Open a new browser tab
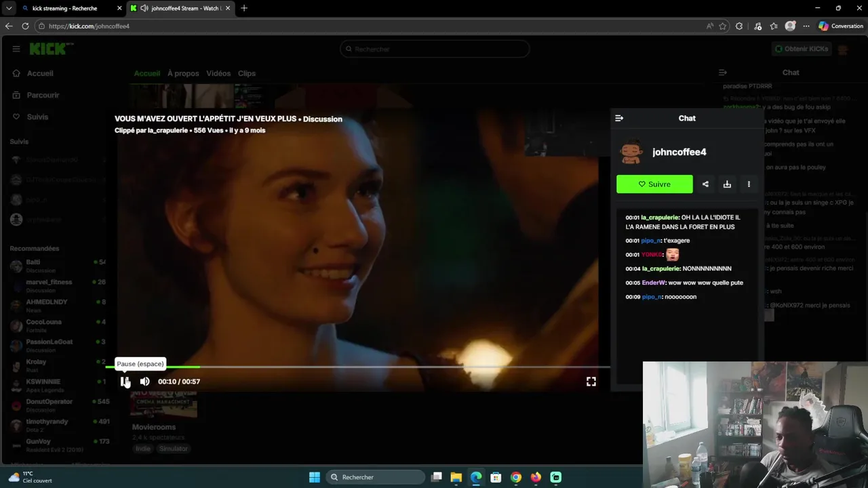 point(244,8)
